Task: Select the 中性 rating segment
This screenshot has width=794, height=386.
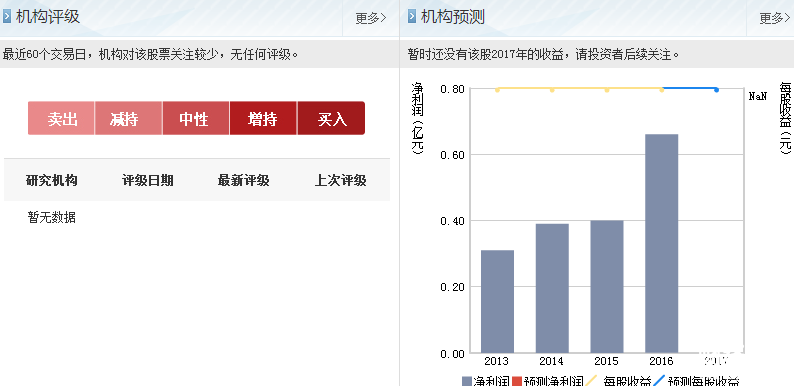Action: (x=196, y=119)
